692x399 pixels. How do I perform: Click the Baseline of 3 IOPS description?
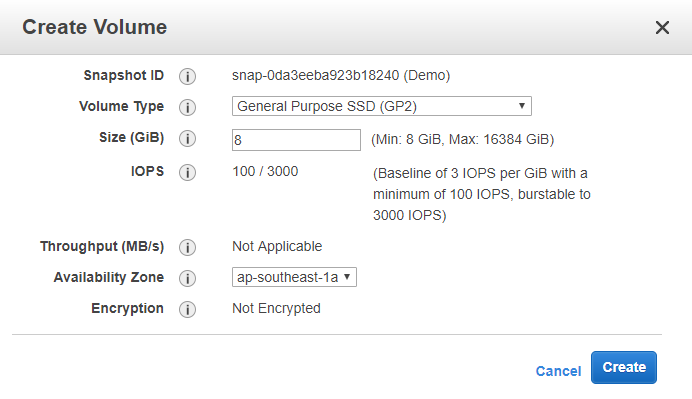[x=482, y=194]
